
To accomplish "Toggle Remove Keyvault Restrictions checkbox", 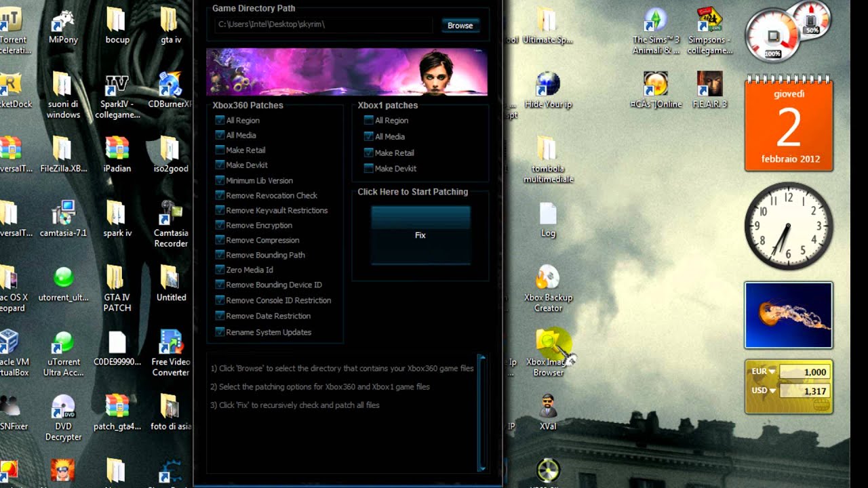I will pos(220,210).
